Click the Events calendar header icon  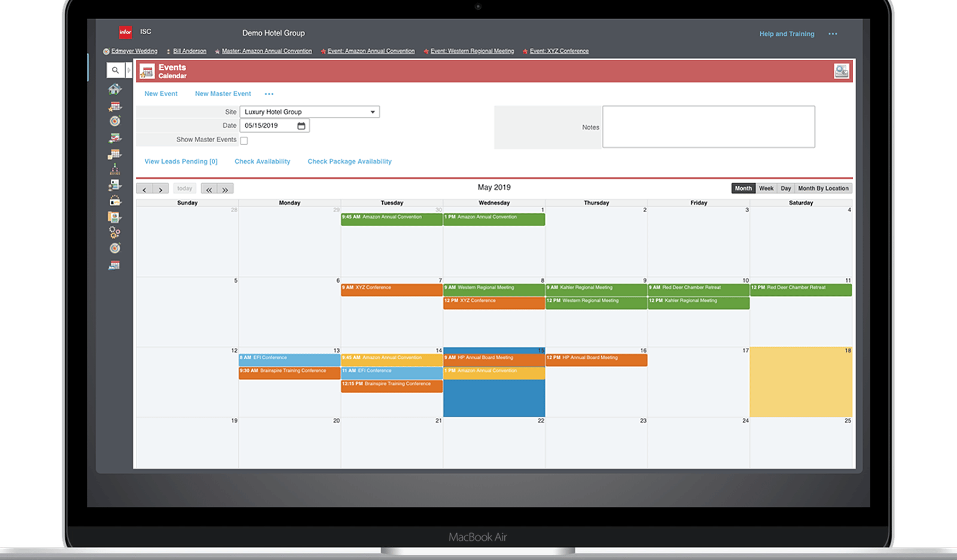pyautogui.click(x=147, y=71)
